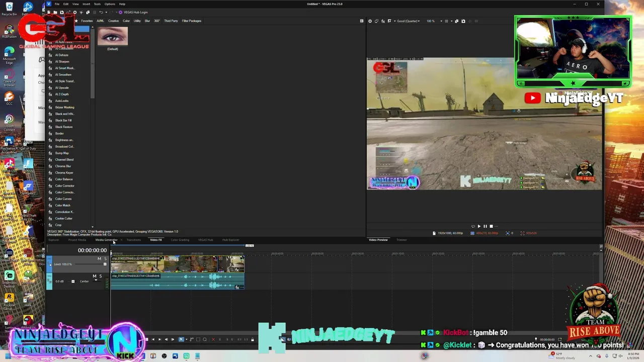This screenshot has width=644, height=362.
Task: Click the view options icon in Video FX panel
Action: [361, 21]
